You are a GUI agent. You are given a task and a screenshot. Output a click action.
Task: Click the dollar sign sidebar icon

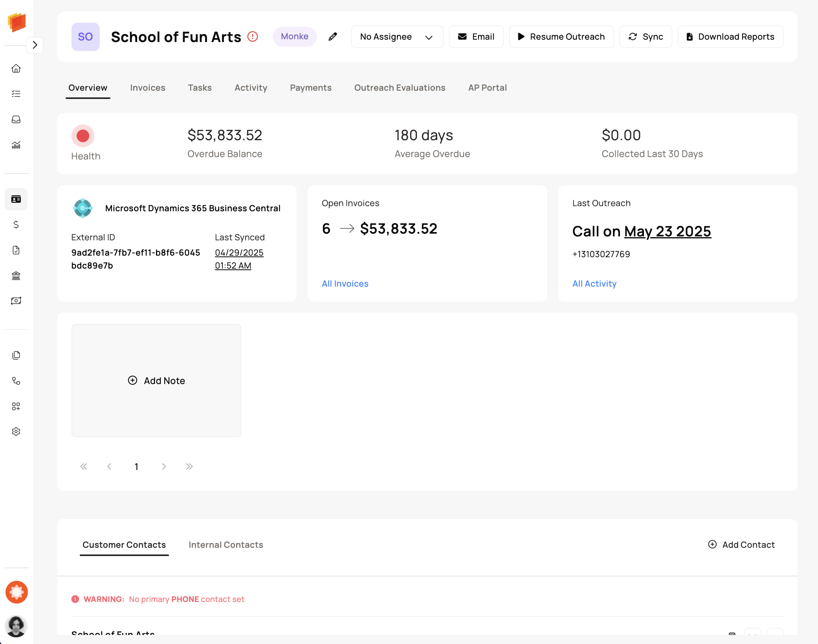pos(16,225)
